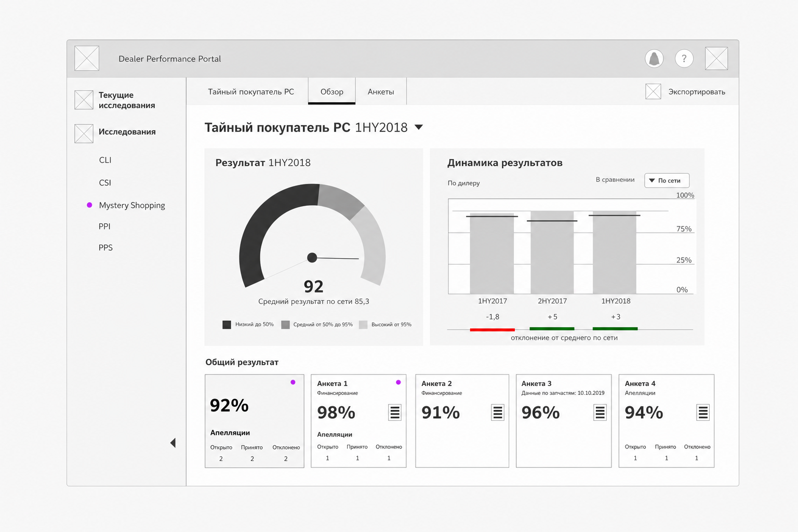Viewport: 798px width, 532px height.
Task: Select PPI in the sidebar
Action: [104, 227]
